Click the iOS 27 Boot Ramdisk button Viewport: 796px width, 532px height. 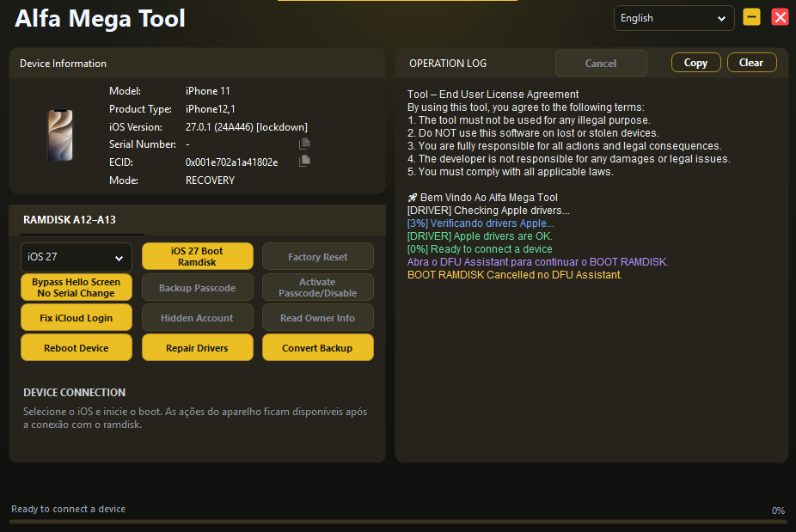click(197, 256)
